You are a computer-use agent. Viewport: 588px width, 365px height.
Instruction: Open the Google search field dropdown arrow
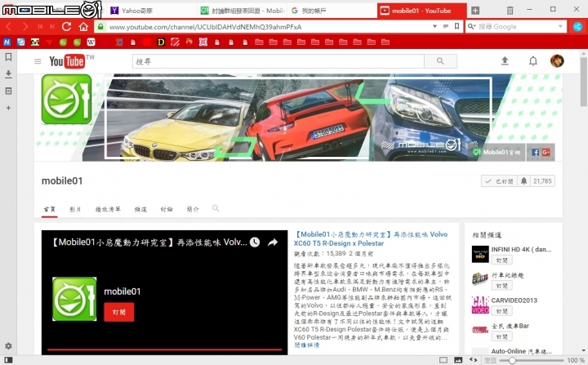pos(560,26)
